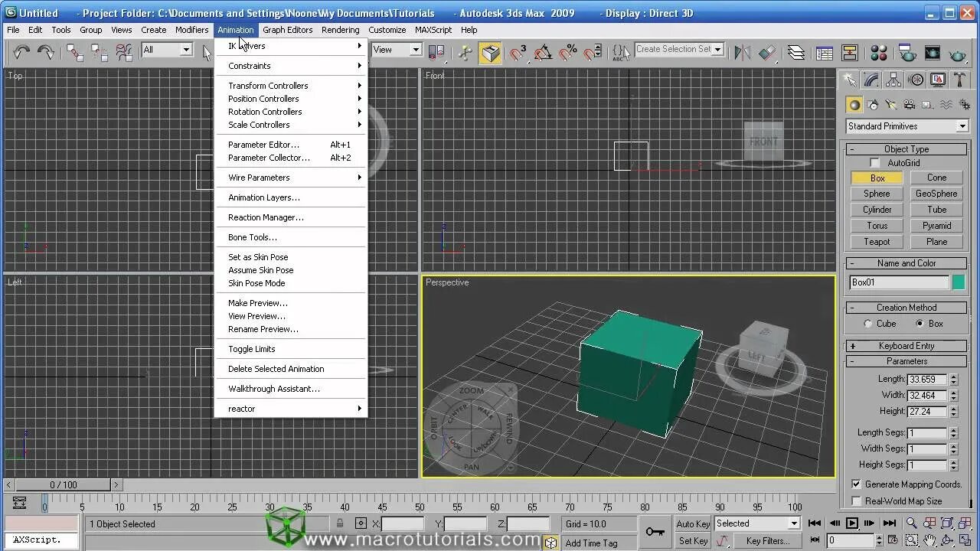
Task: Toggle the Spinner Snap icon
Action: [592, 52]
